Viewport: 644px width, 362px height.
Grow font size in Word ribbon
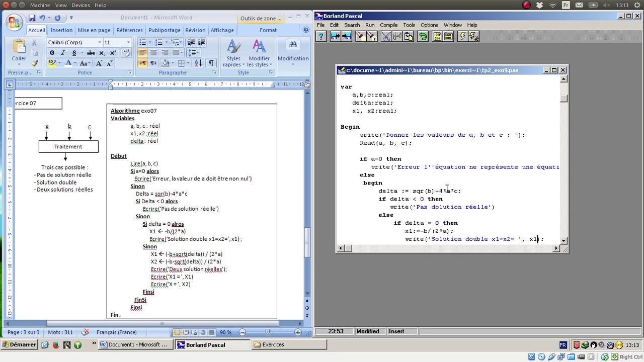tap(99, 63)
